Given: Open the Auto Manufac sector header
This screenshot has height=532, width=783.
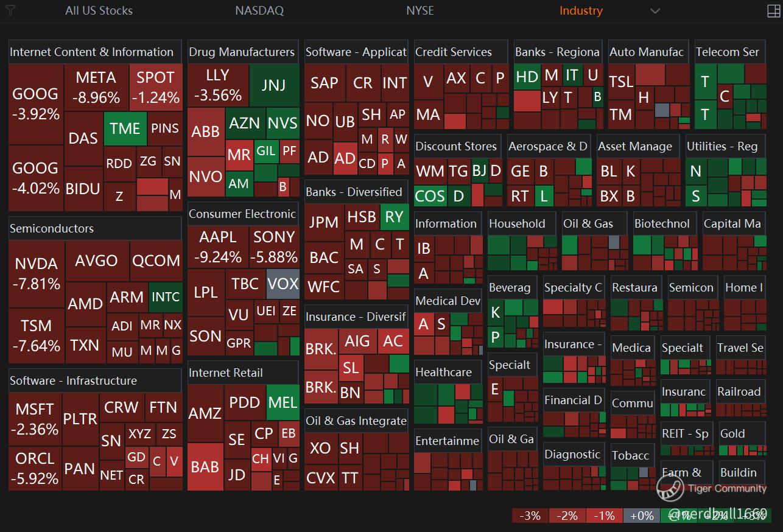Looking at the screenshot, I should (x=649, y=52).
